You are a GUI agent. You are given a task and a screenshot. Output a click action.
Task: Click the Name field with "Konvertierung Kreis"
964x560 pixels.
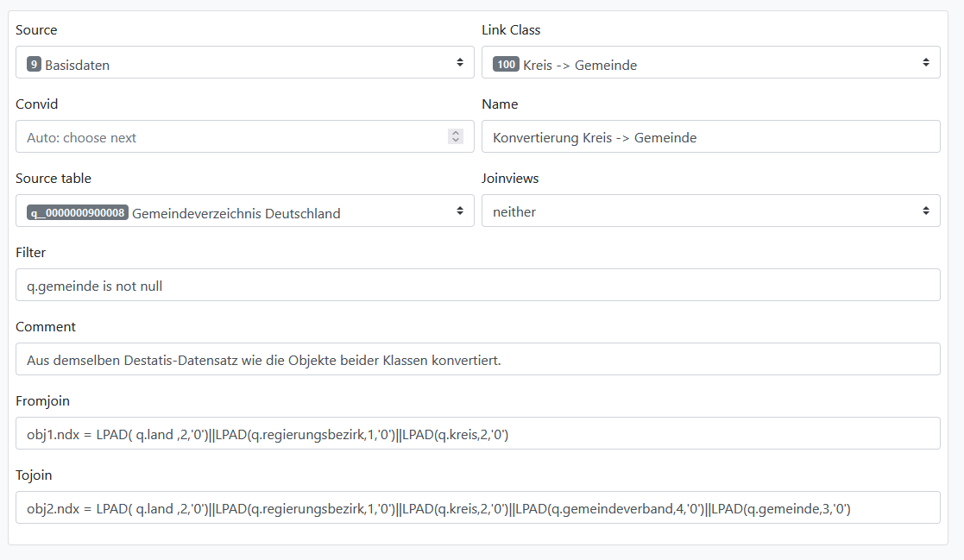(x=709, y=137)
